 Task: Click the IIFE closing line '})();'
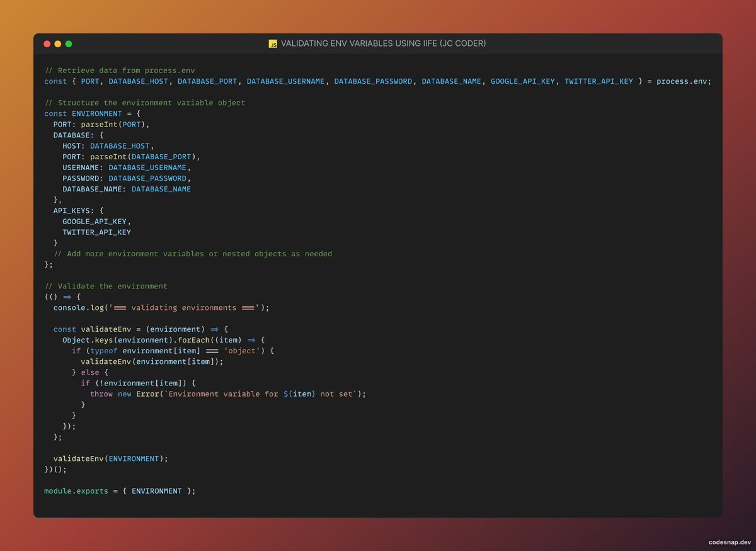[55, 469]
